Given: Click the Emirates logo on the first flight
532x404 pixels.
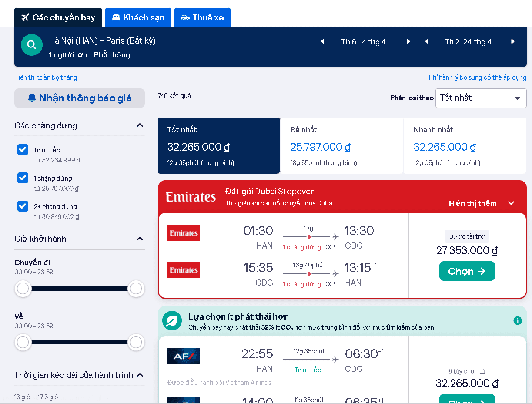Looking at the screenshot, I should [183, 233].
